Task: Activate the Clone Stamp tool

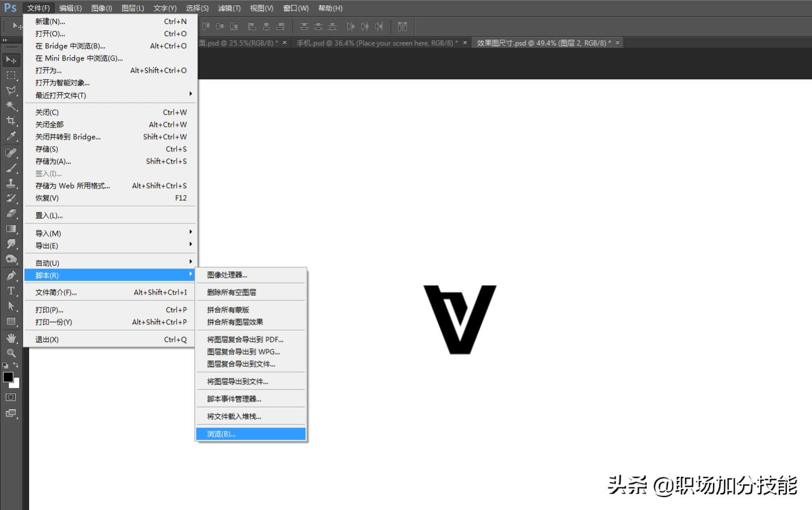Action: [12, 181]
